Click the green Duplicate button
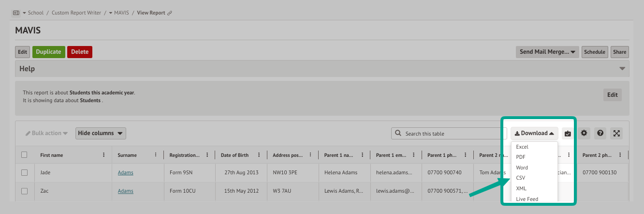 tap(49, 52)
